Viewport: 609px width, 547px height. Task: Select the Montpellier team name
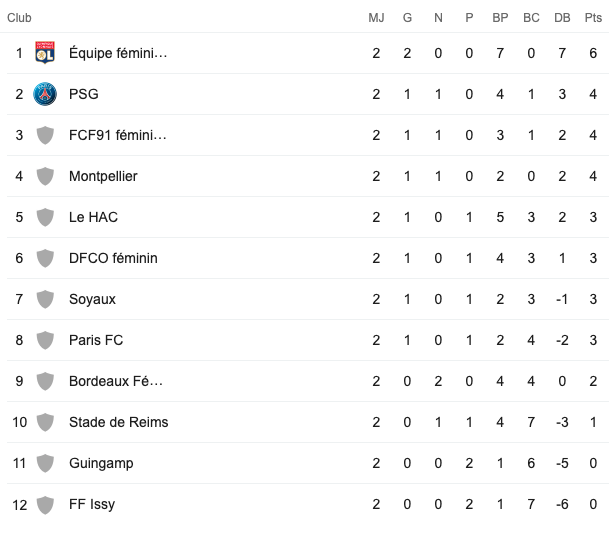103,176
